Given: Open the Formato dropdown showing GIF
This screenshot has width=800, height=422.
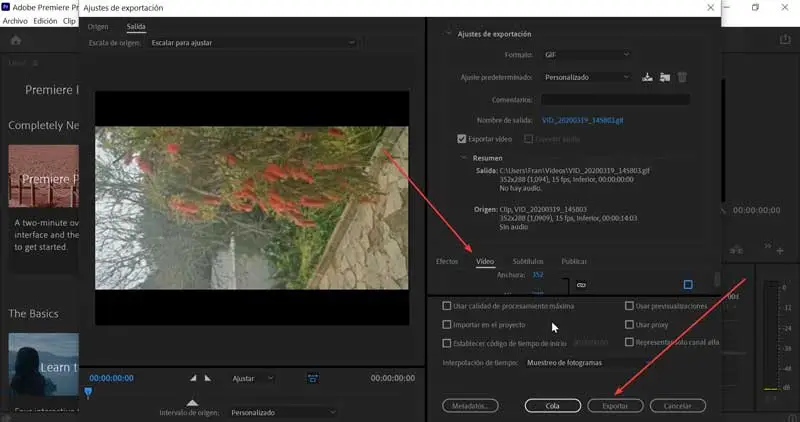Looking at the screenshot, I should coord(586,54).
